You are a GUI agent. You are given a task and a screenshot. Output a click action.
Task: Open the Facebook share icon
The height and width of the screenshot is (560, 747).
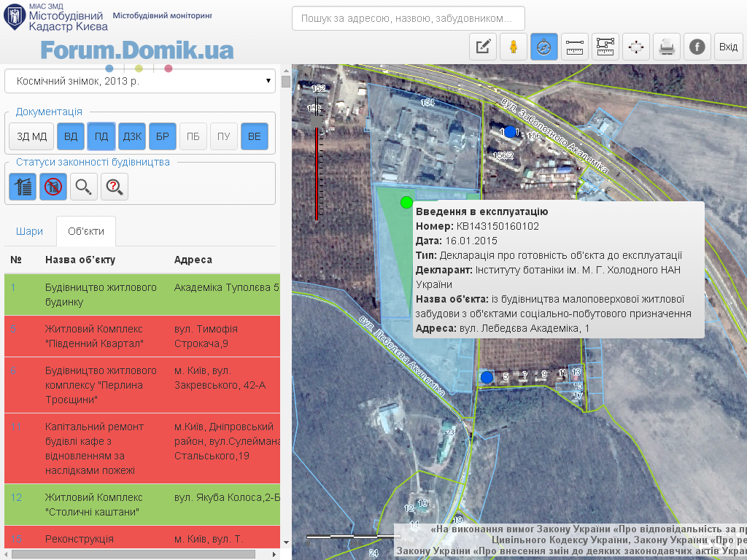pyautogui.click(x=697, y=47)
